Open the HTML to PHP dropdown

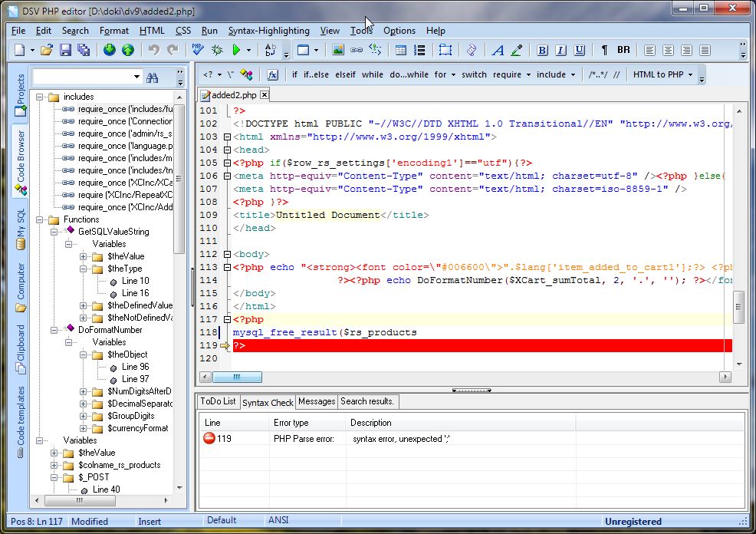(x=690, y=75)
